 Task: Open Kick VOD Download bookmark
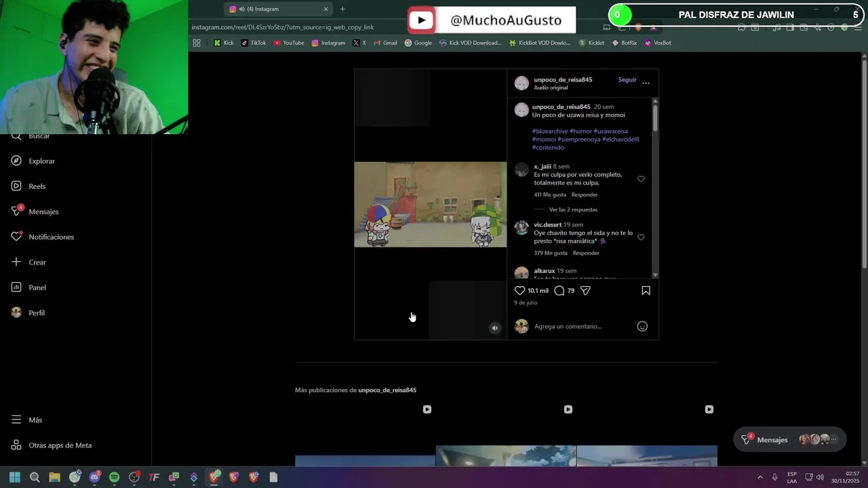click(470, 43)
